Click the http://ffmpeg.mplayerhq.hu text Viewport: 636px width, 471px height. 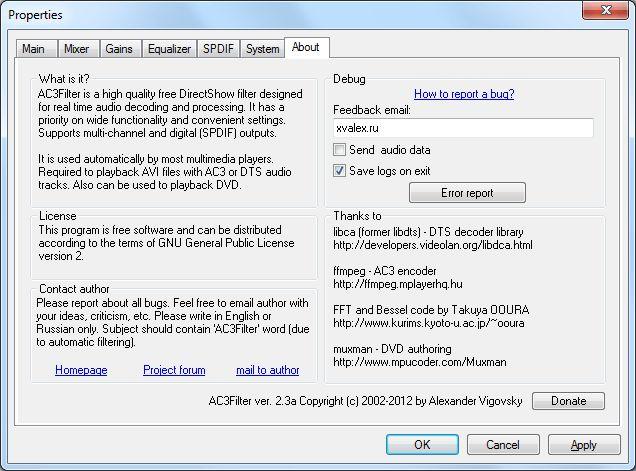tap(398, 284)
